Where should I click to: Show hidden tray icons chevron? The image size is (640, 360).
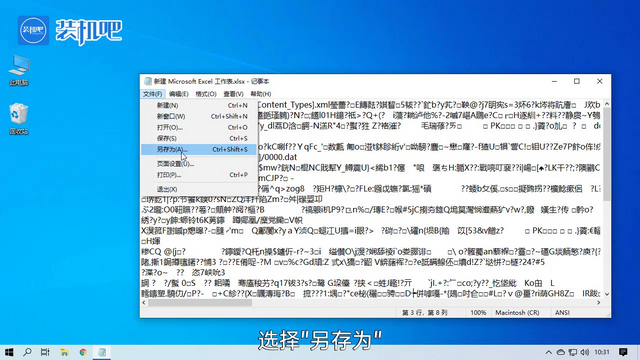coord(549,352)
